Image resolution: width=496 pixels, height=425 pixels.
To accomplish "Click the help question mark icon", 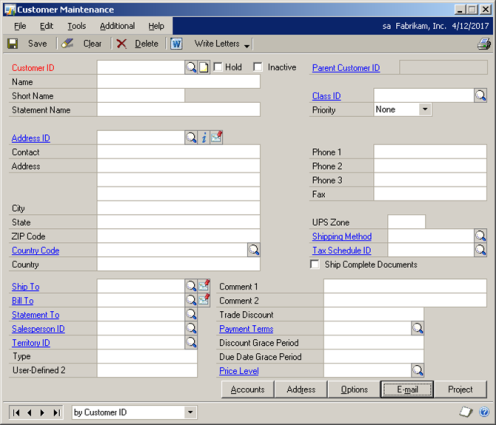I will [x=484, y=412].
